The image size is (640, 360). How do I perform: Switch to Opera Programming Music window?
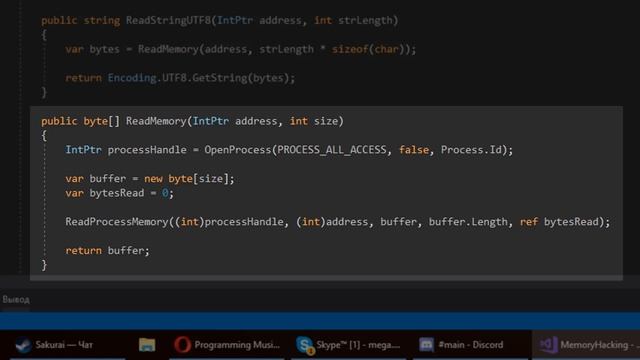[227, 345]
